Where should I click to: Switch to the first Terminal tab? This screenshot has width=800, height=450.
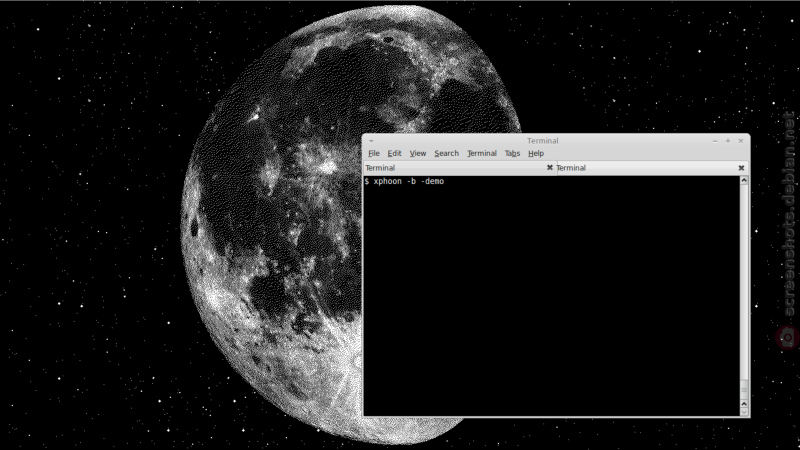tap(459, 168)
